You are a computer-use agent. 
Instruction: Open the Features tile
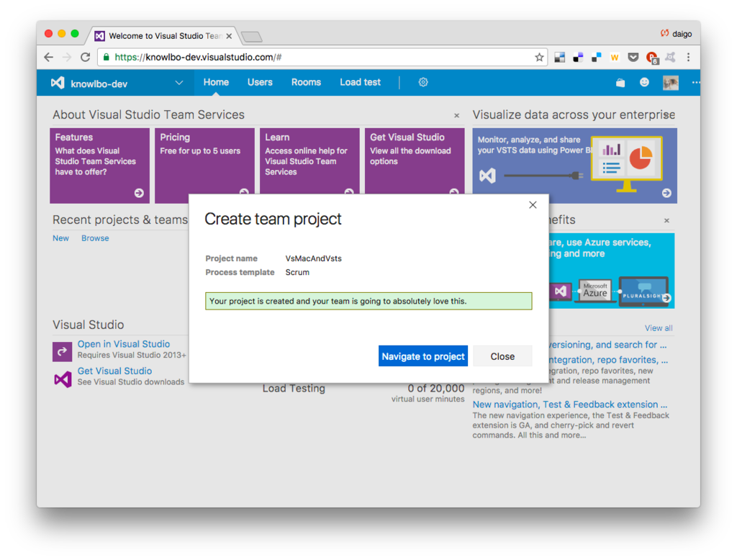[x=99, y=166]
